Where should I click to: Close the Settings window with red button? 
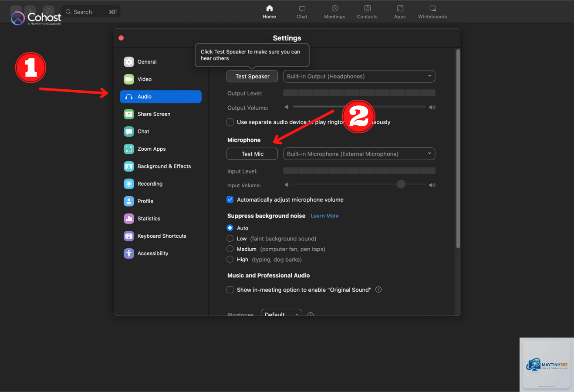coord(121,38)
